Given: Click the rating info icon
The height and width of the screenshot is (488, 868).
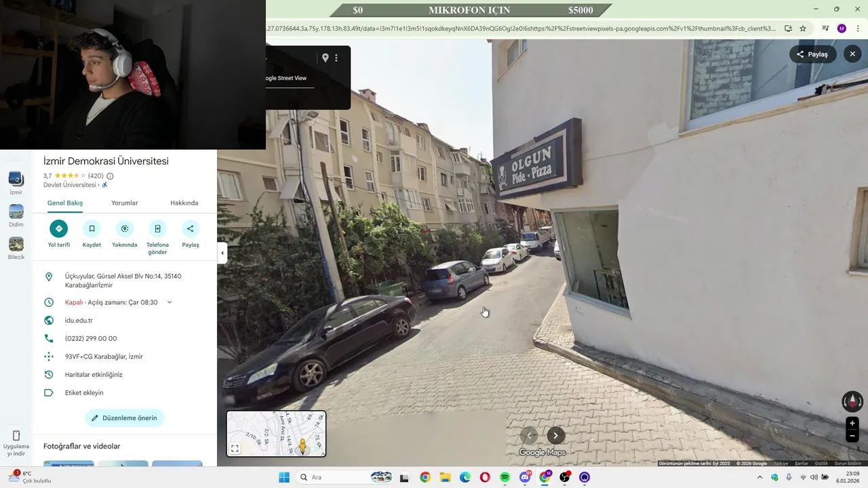Looking at the screenshot, I should pyautogui.click(x=110, y=176).
